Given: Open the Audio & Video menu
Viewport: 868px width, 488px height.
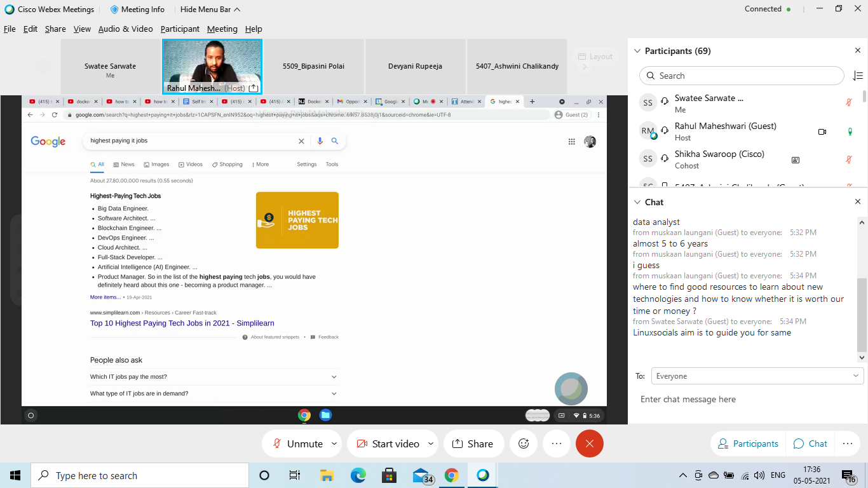Looking at the screenshot, I should pyautogui.click(x=125, y=29).
